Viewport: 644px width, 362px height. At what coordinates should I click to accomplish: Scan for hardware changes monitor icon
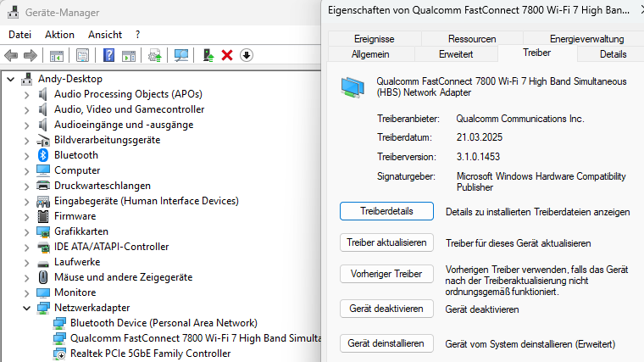tap(181, 55)
